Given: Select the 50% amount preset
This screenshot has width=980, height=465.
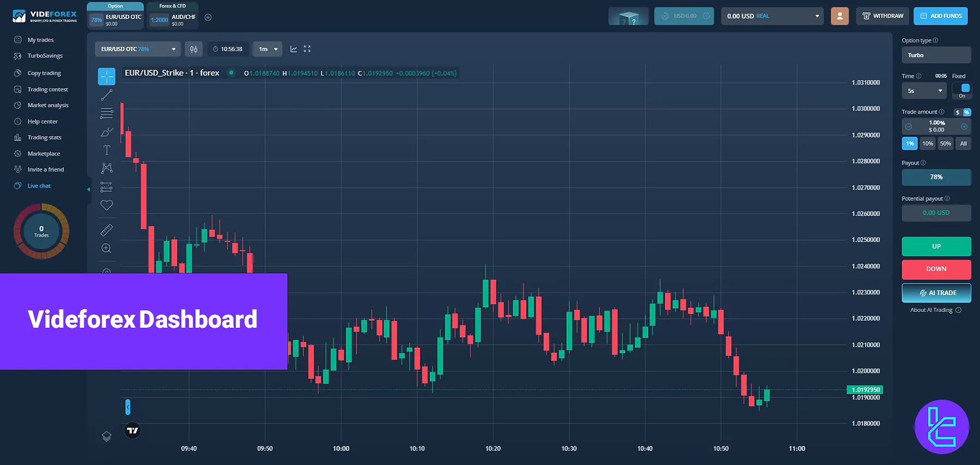Looking at the screenshot, I should (946, 144).
